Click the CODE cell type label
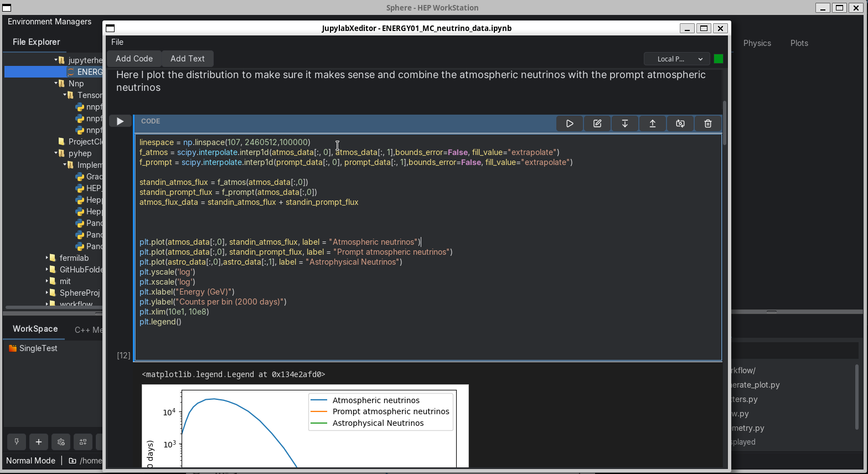The height and width of the screenshot is (474, 868). (151, 121)
